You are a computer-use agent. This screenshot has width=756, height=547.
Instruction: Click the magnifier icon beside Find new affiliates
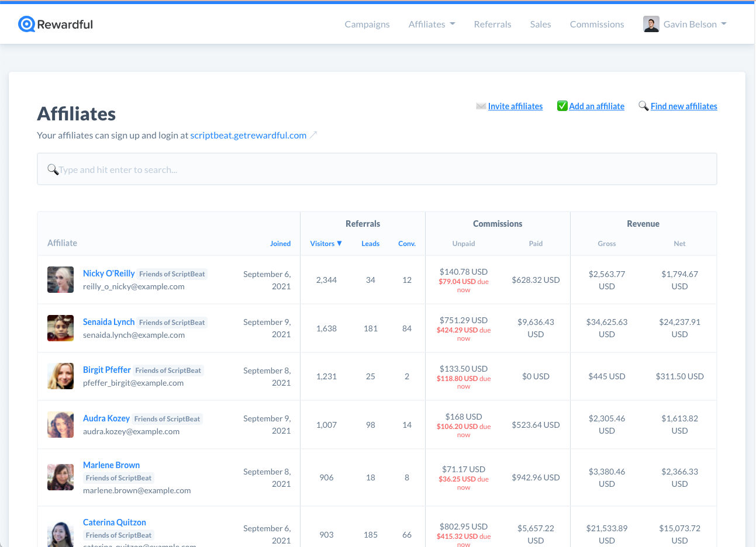click(643, 106)
